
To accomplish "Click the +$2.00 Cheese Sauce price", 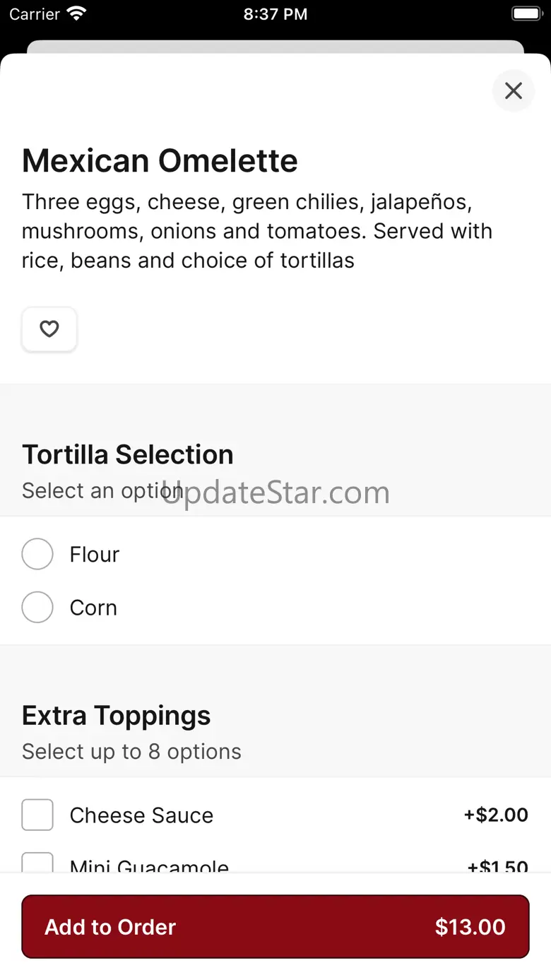I will [x=496, y=815].
